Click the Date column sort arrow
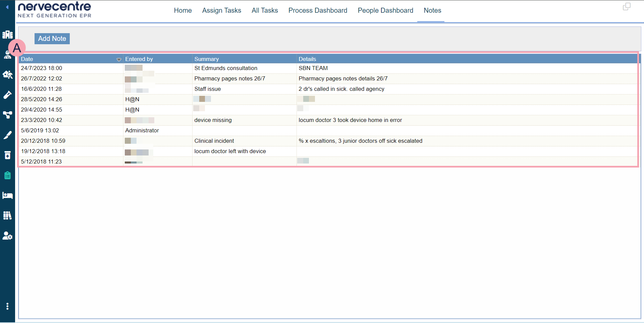This screenshot has width=644, height=323. [x=119, y=59]
